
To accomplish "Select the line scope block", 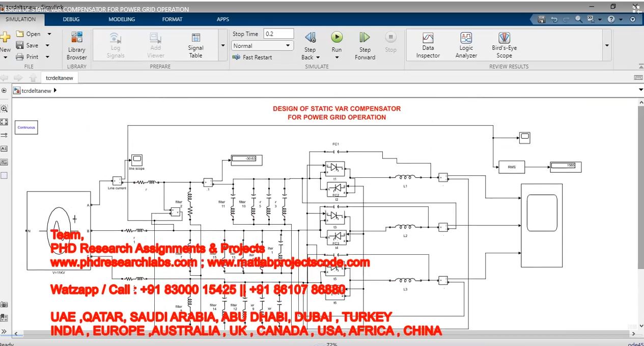I will click(136, 159).
